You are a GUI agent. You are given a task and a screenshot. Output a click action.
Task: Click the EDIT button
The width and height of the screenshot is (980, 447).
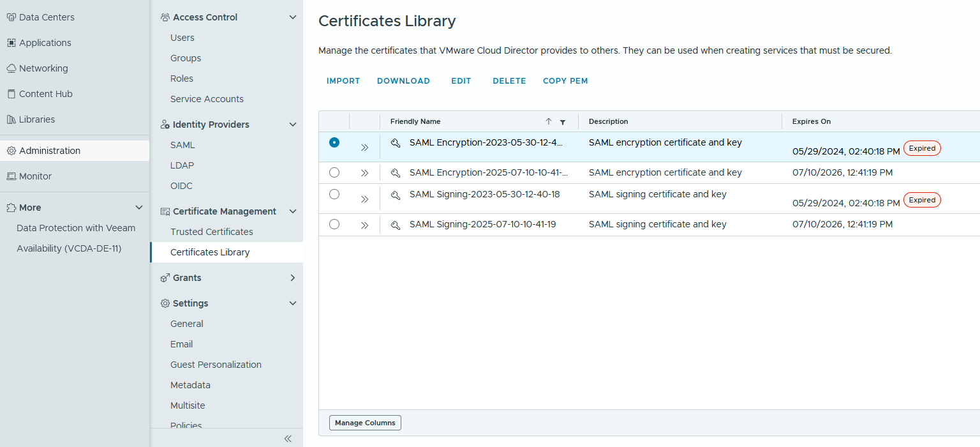(461, 81)
